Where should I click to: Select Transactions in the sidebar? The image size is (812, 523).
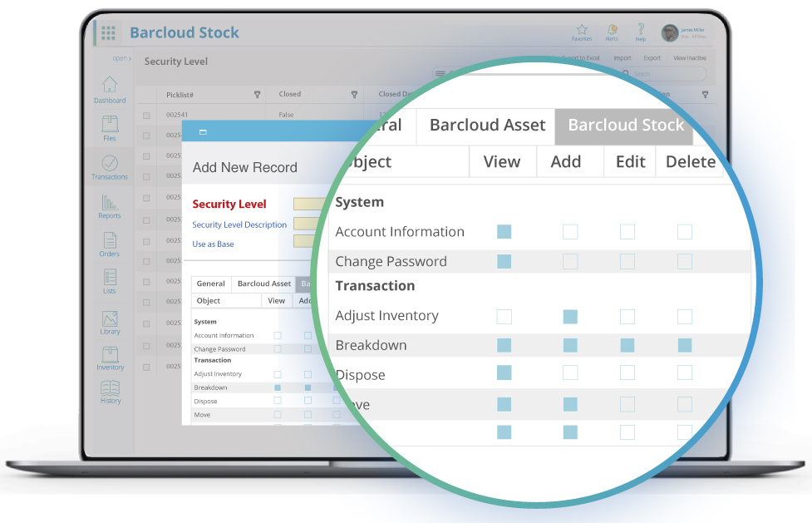click(x=110, y=167)
